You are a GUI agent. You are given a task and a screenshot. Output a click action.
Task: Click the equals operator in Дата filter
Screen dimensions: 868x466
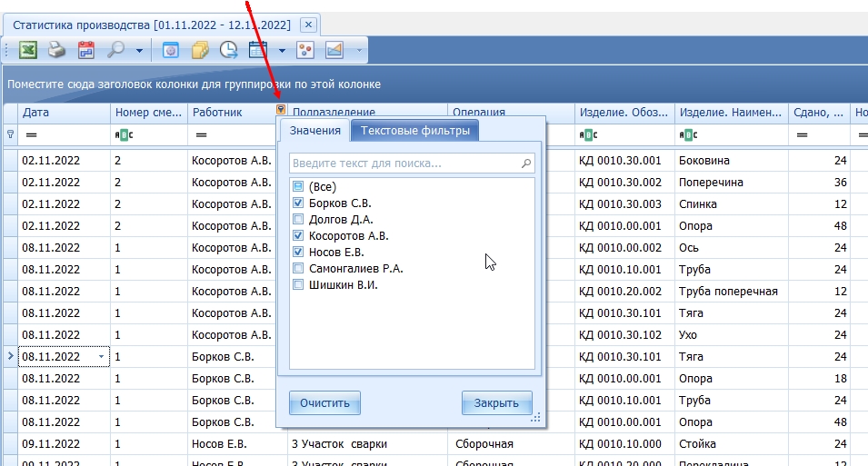32,135
